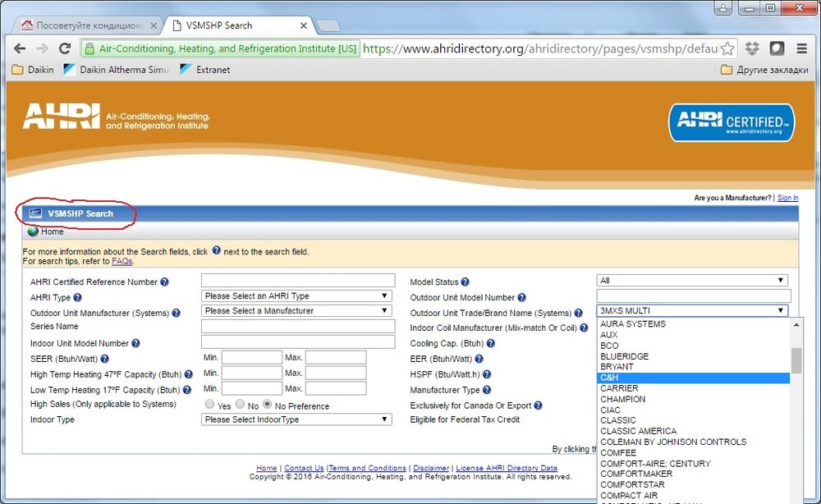This screenshot has width=821, height=504.
Task: Expand the Outdoor Unit Manufacturer dropdown
Action: point(296,311)
